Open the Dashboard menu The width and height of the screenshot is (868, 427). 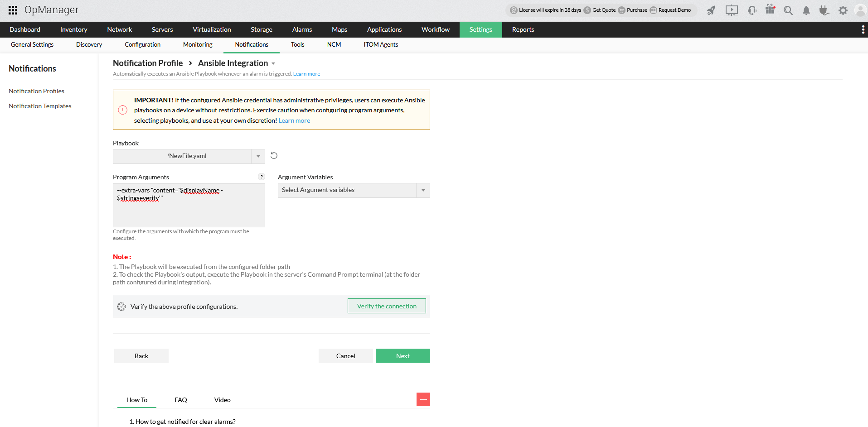[25, 29]
